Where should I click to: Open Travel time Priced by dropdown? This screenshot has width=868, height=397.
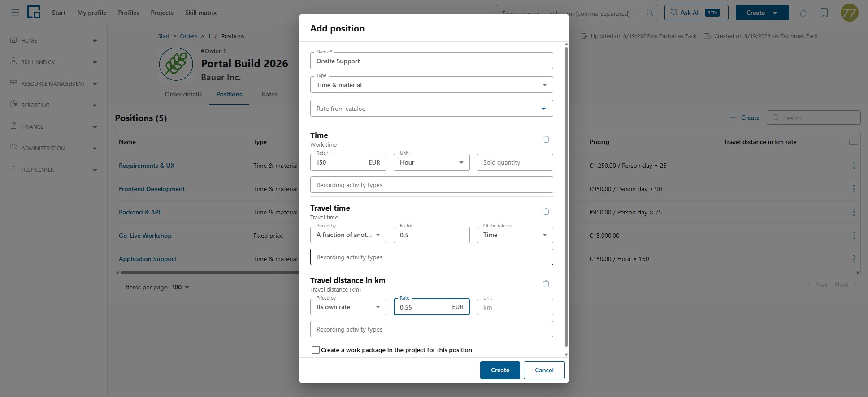pyautogui.click(x=348, y=235)
